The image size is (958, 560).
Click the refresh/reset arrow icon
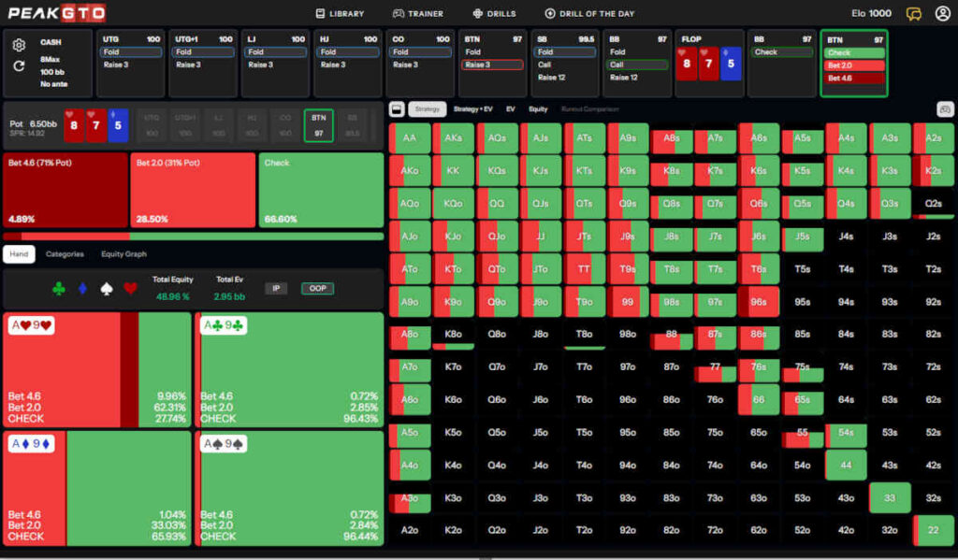tap(19, 66)
